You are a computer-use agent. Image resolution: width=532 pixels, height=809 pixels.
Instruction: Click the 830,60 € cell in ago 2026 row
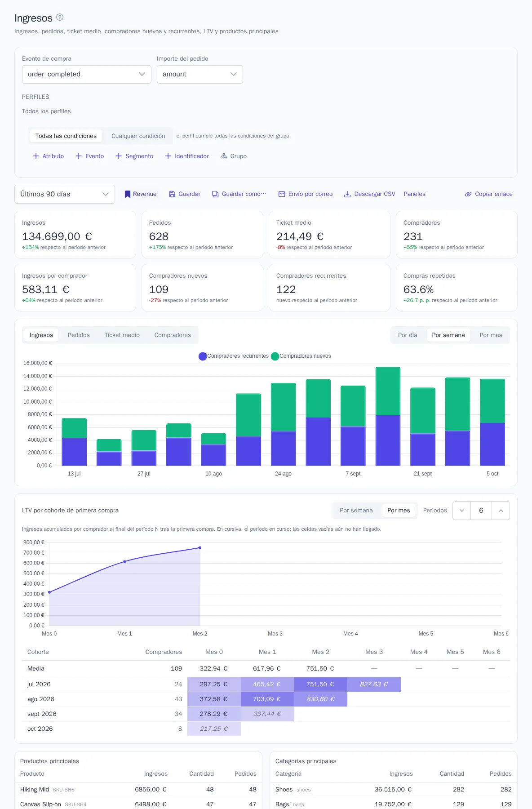[x=321, y=699]
